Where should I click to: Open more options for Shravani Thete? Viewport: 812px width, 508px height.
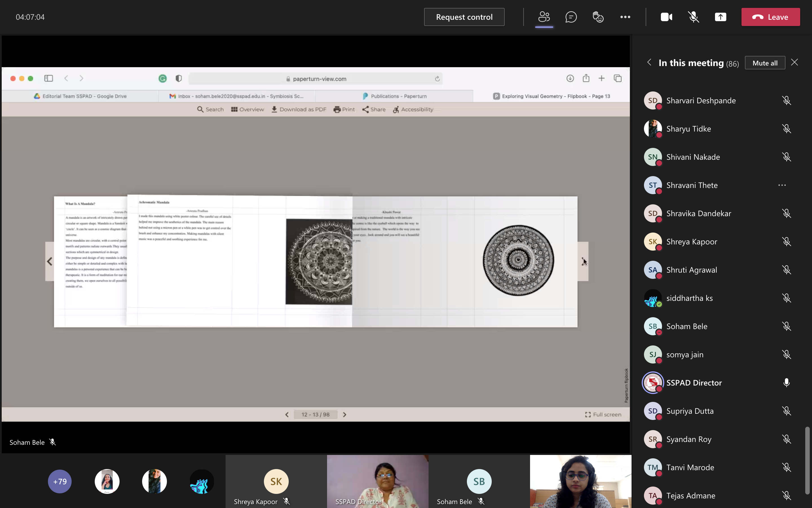pyautogui.click(x=782, y=185)
